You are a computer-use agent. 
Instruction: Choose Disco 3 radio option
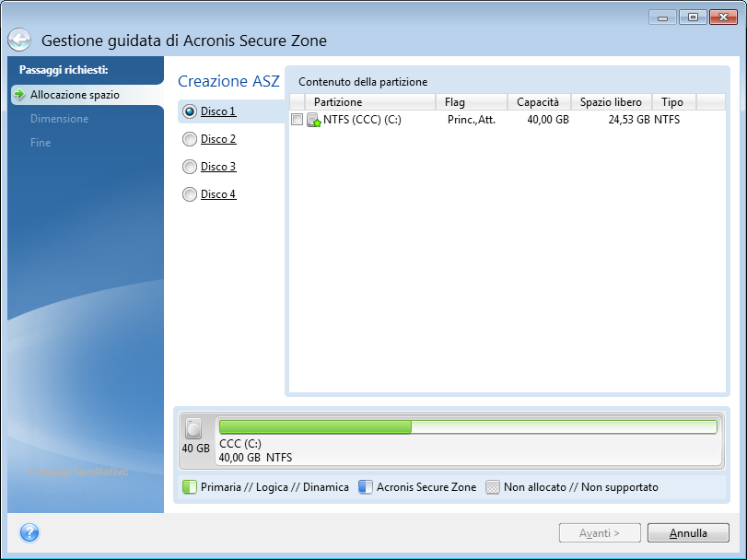click(x=190, y=167)
